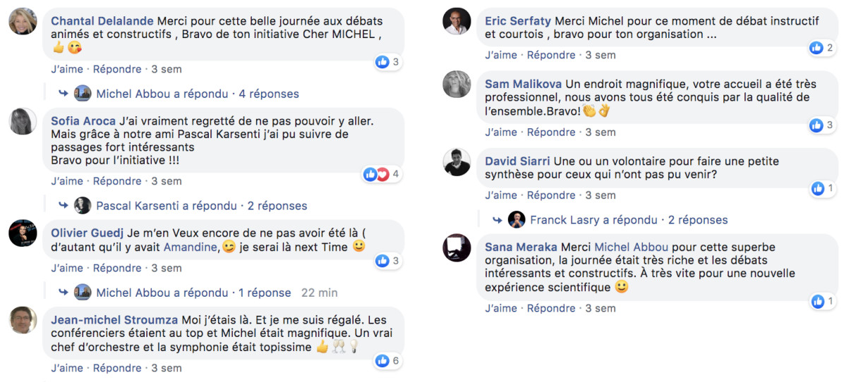Open Eric Serfaty's profile name link
This screenshot has width=868, height=382.
[x=519, y=21]
